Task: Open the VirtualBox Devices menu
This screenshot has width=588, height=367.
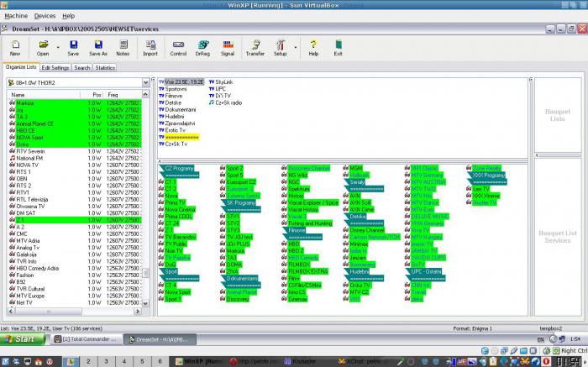Action: coord(45,16)
